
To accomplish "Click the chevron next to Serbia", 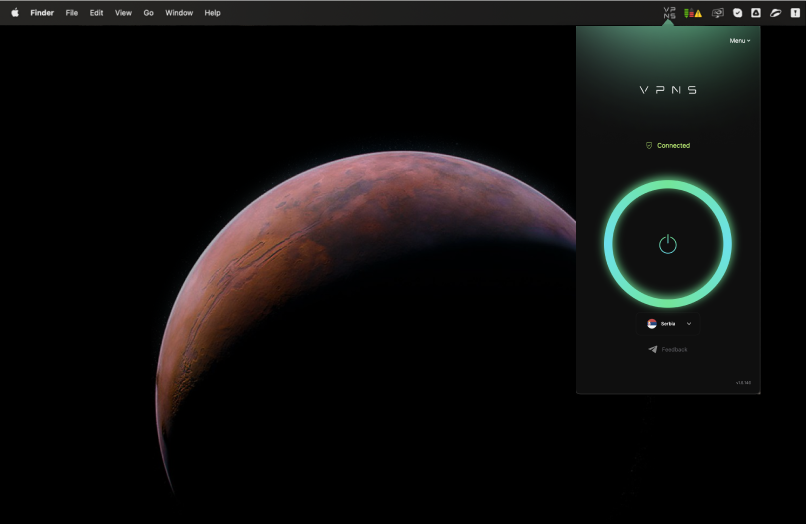I will click(x=689, y=324).
